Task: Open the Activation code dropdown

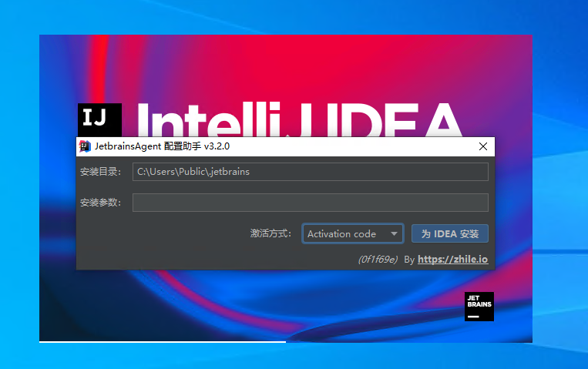Action: [352, 233]
